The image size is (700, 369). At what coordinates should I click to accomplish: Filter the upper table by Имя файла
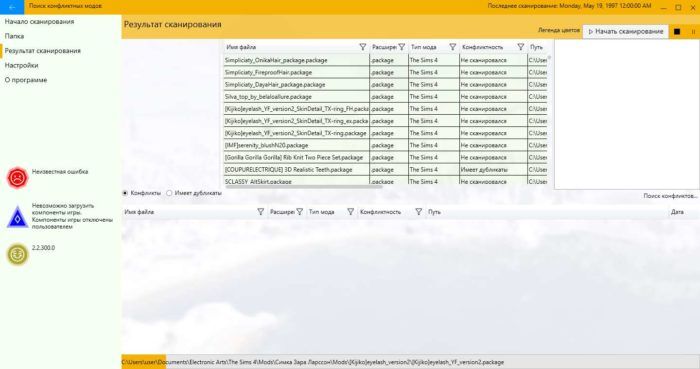pos(362,47)
